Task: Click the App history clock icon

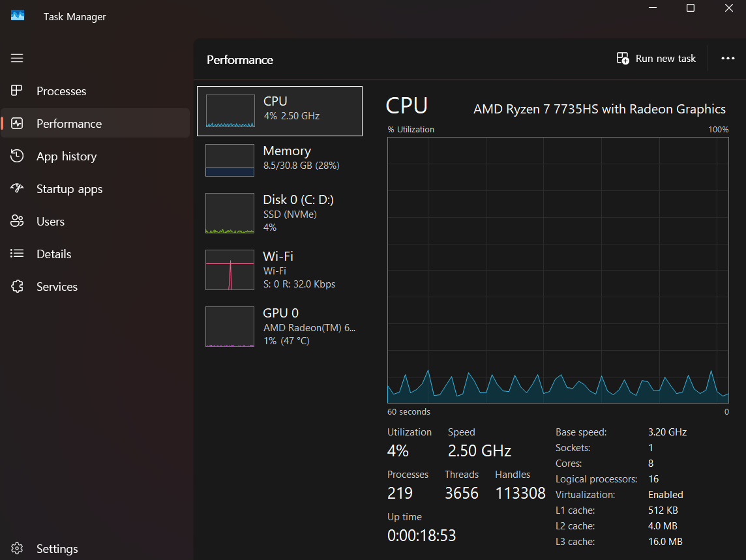Action: (x=17, y=156)
